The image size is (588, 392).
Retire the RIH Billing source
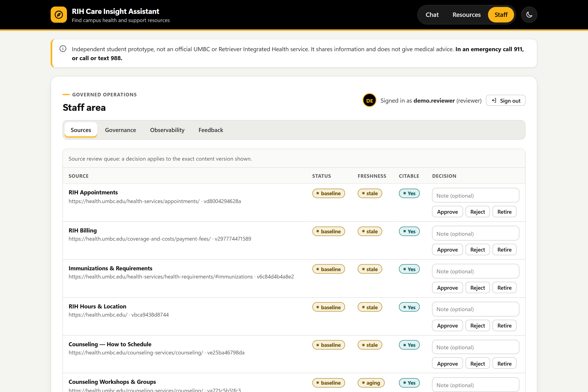point(504,250)
